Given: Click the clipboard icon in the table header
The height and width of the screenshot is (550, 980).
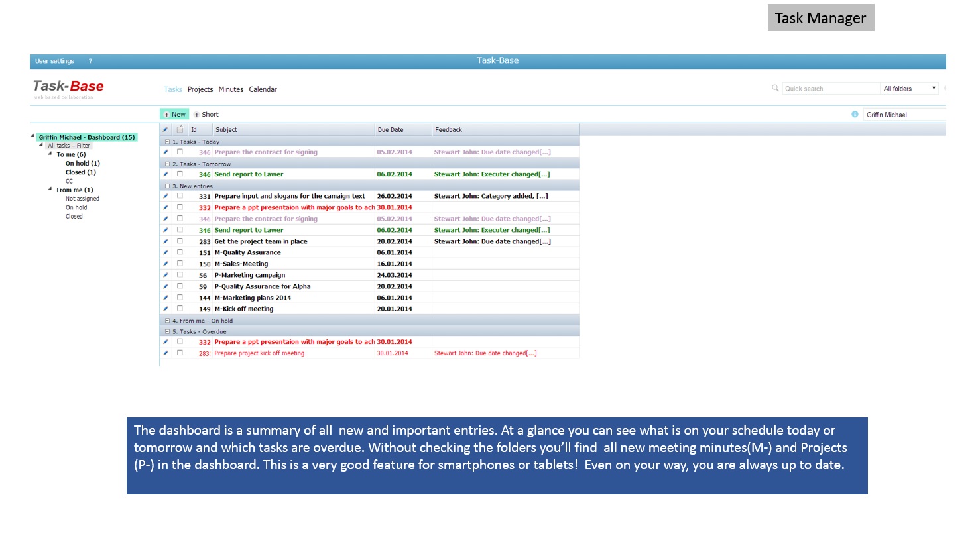Looking at the screenshot, I should pyautogui.click(x=180, y=129).
